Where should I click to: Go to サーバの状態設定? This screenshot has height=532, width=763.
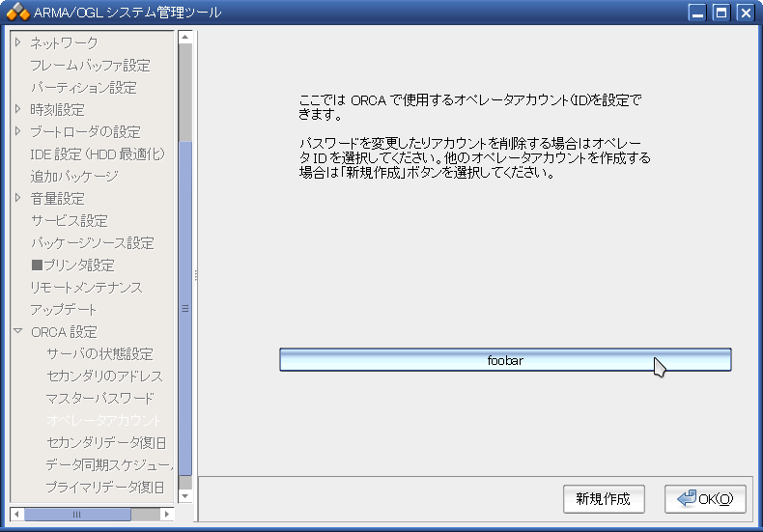[x=99, y=353]
